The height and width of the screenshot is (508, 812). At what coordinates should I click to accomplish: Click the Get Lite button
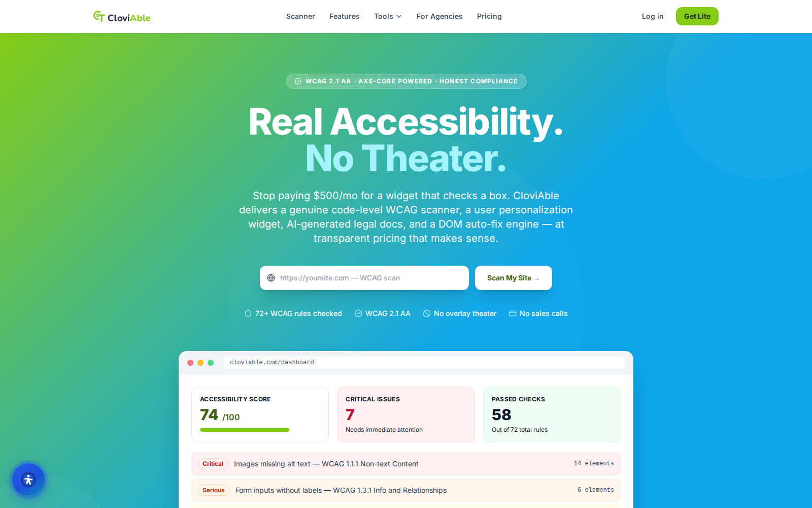(697, 16)
